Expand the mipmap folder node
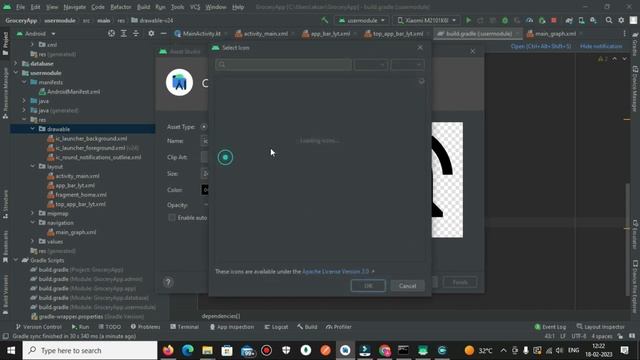This screenshot has height=360, width=640. (33, 213)
